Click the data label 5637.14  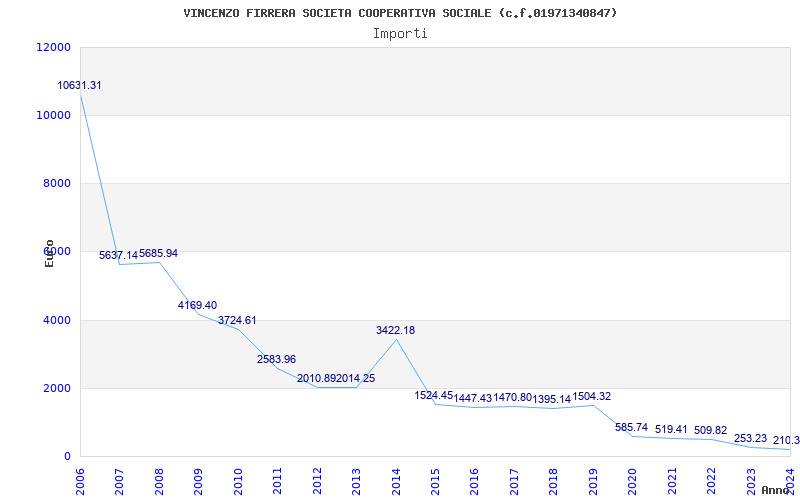(x=118, y=256)
